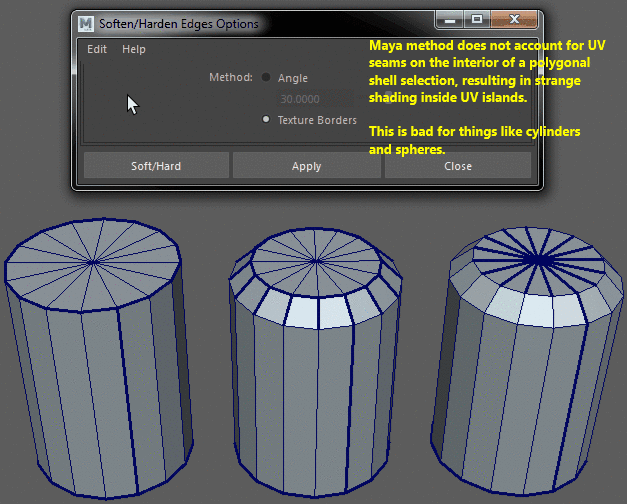This screenshot has height=504, width=627.
Task: Select the Texture Borders radio button
Action: point(266,119)
